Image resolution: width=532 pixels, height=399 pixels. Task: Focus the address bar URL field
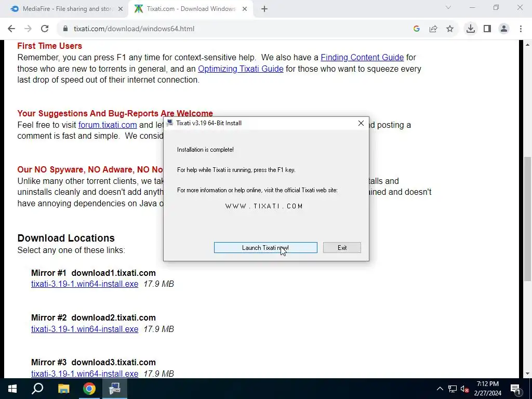(x=134, y=29)
